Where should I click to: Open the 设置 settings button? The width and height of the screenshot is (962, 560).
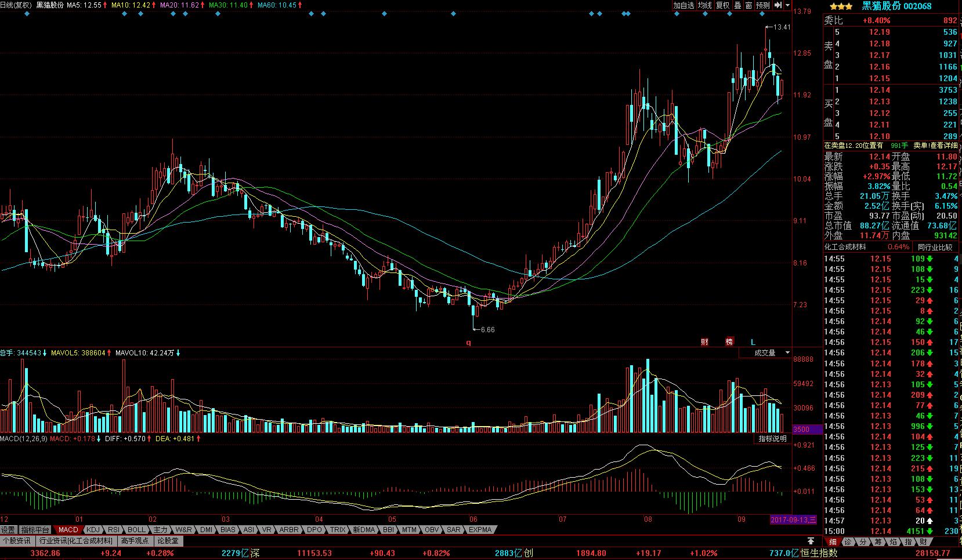click(x=8, y=530)
